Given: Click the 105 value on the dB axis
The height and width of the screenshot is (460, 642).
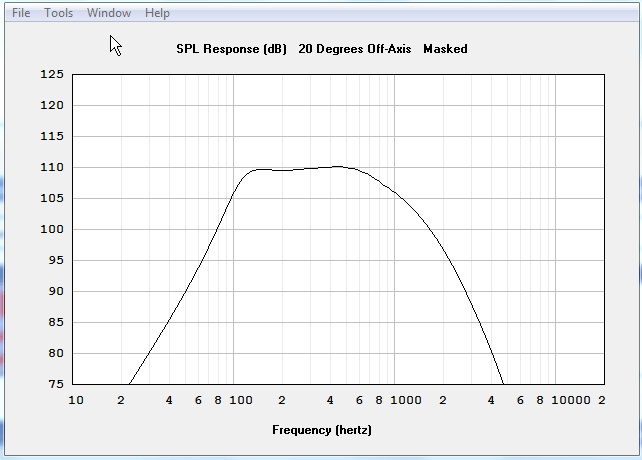Looking at the screenshot, I should coord(52,198).
